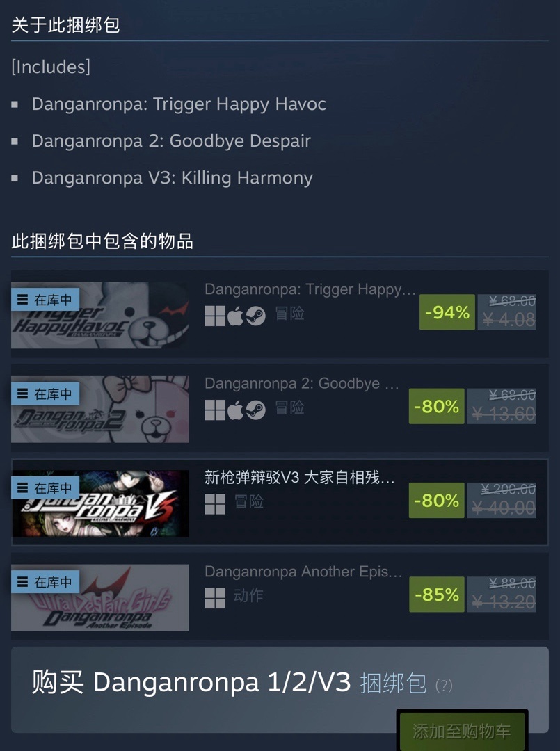Viewport: 560px width, 751px height.
Task: Click Apple macOS icon on Trigger Happy Havoc row
Action: point(235,316)
